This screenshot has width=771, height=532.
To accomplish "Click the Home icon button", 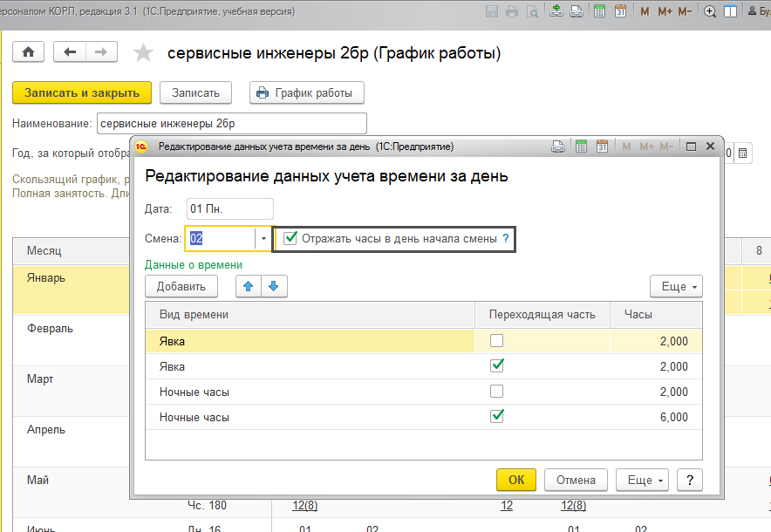I will [28, 52].
